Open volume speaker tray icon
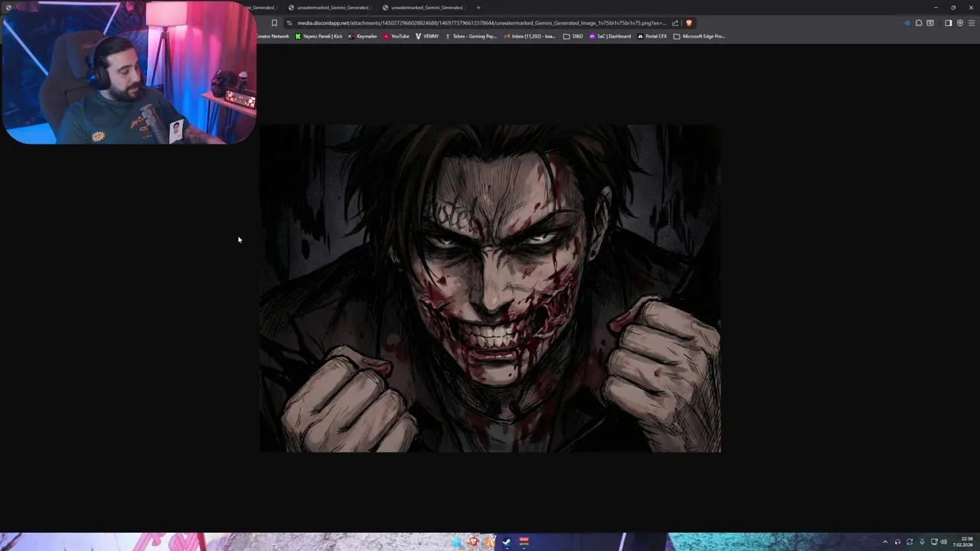Viewport: 980px width, 551px height. click(x=943, y=542)
